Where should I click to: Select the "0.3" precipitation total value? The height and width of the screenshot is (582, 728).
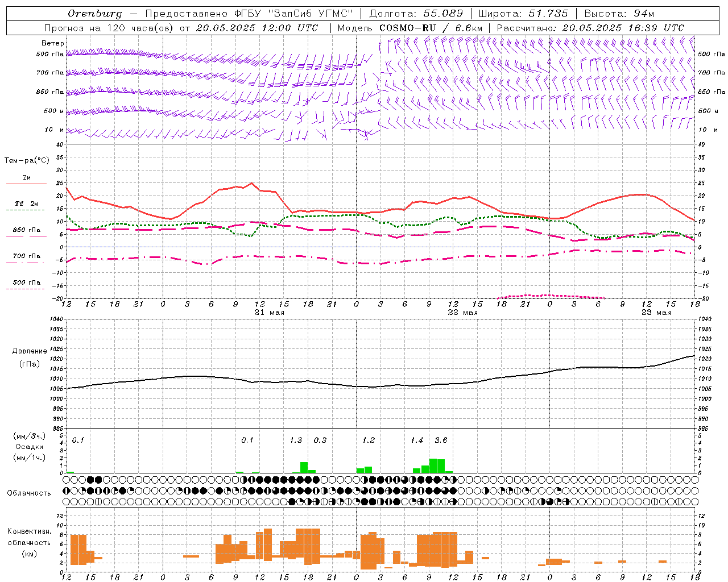pos(320,440)
